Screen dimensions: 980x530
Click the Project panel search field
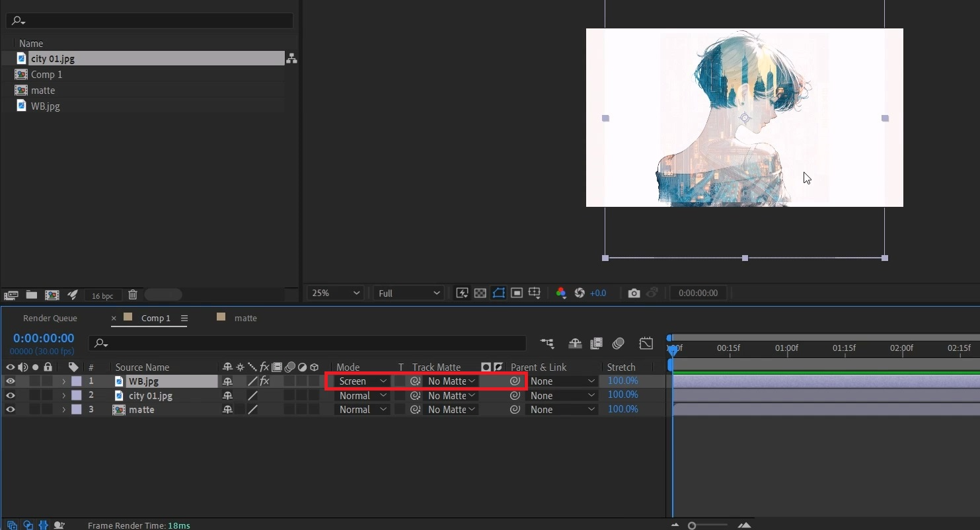pos(149,20)
